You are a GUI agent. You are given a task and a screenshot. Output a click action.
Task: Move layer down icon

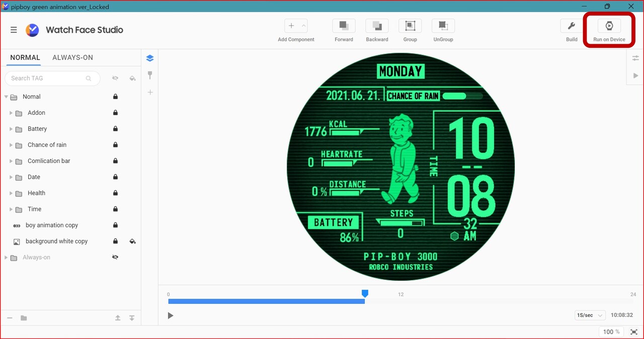click(132, 318)
